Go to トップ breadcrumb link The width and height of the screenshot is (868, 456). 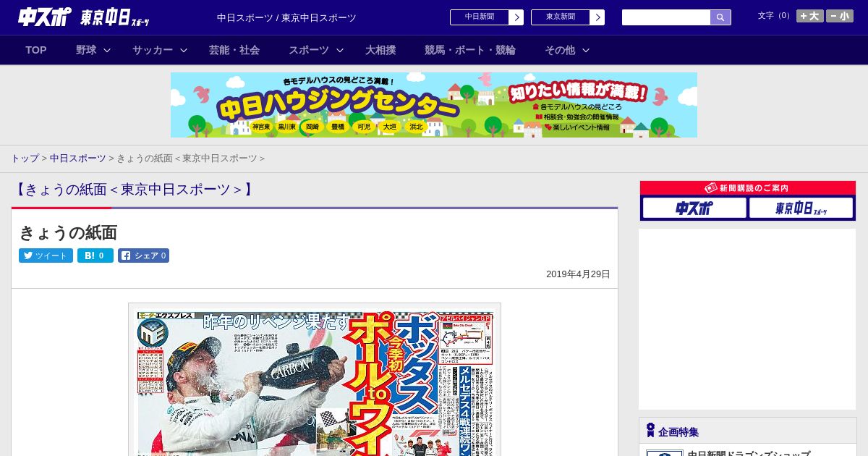click(x=25, y=159)
